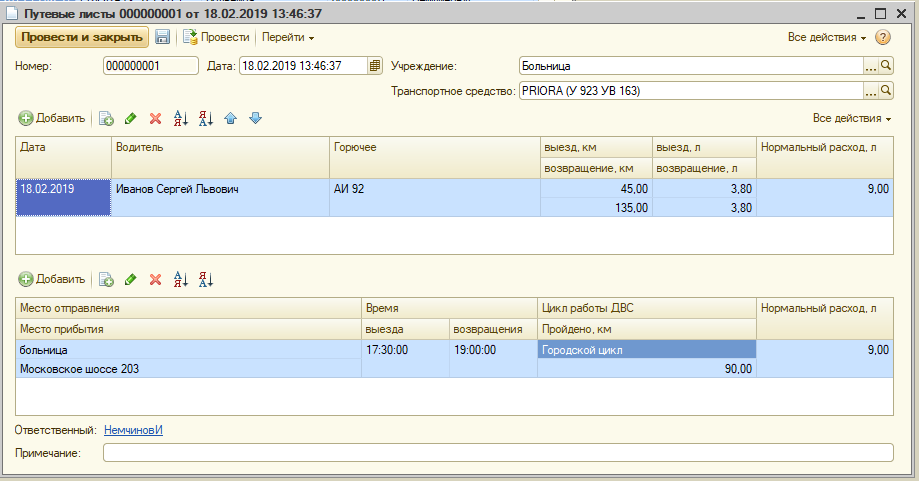Click the Провести toolbar button
The width and height of the screenshot is (919, 481).
216,37
